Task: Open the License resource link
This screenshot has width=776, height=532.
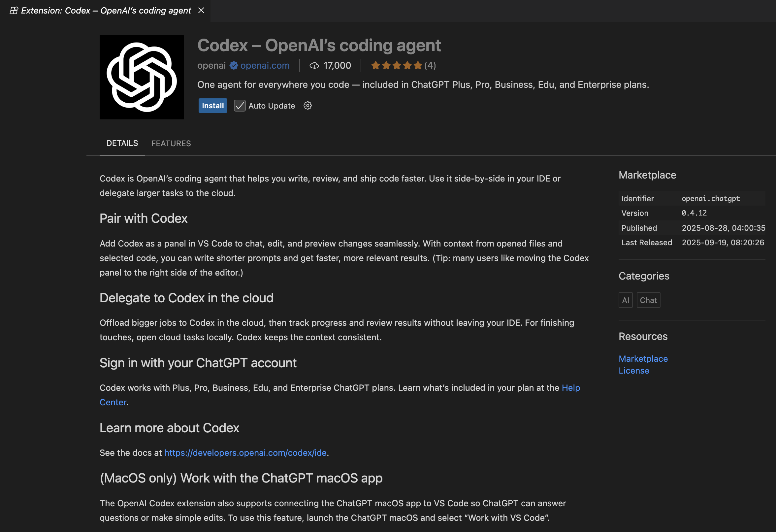Action: point(634,371)
